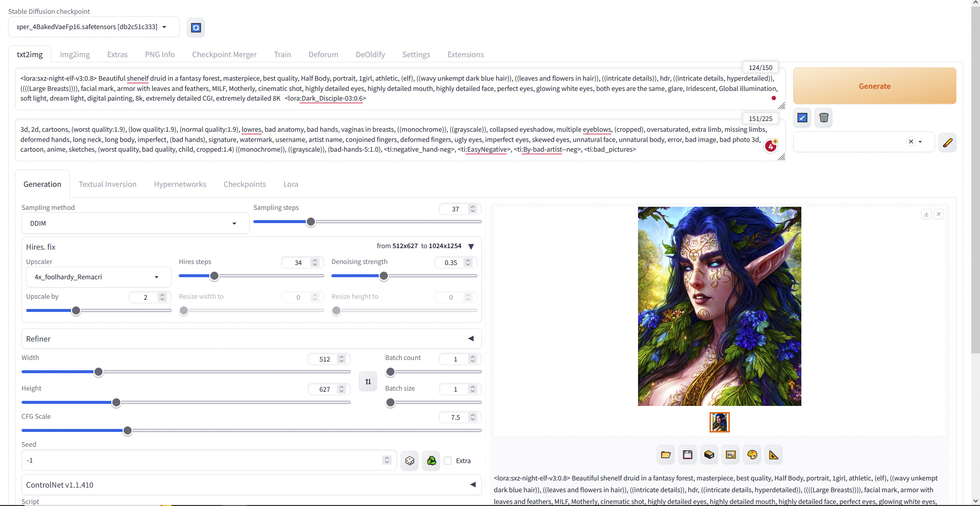
Task: Click the Generate button
Action: (874, 86)
